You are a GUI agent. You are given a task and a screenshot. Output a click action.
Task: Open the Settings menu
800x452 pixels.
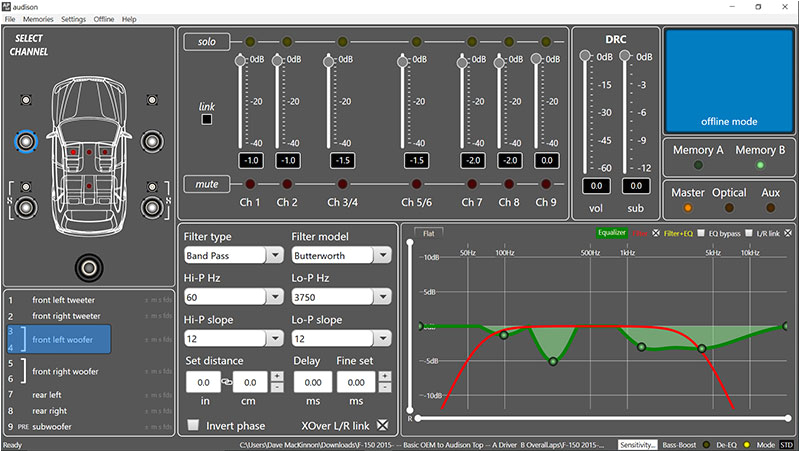click(x=73, y=19)
